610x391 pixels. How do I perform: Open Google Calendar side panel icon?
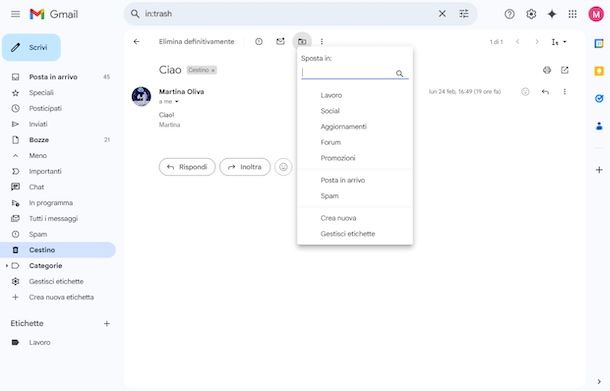[599, 43]
